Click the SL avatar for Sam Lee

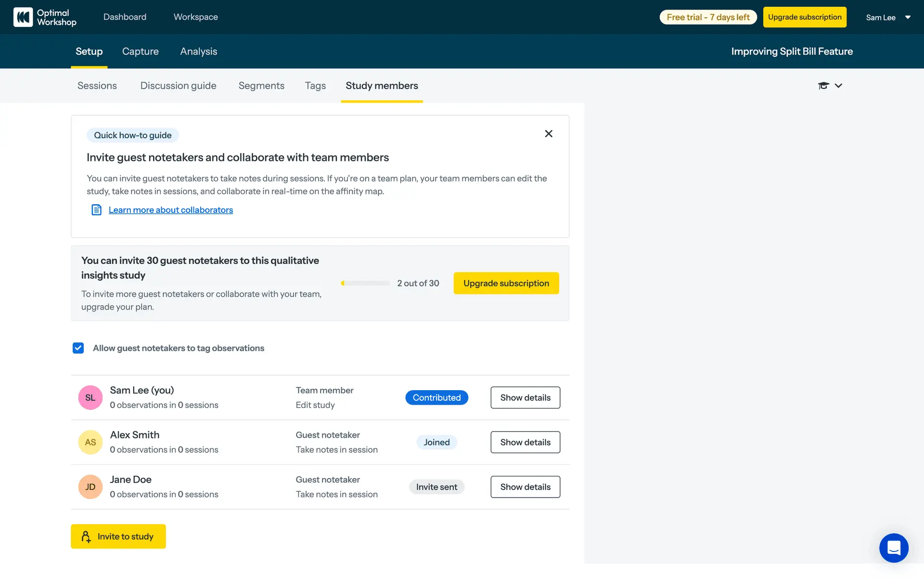point(90,398)
